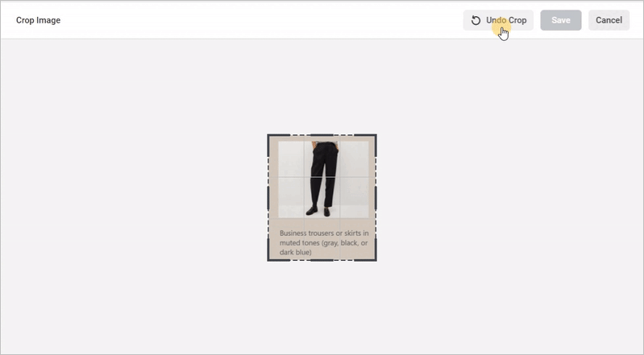644x355 pixels.
Task: Click the right-edge middle crop handle
Action: pyautogui.click(x=376, y=197)
